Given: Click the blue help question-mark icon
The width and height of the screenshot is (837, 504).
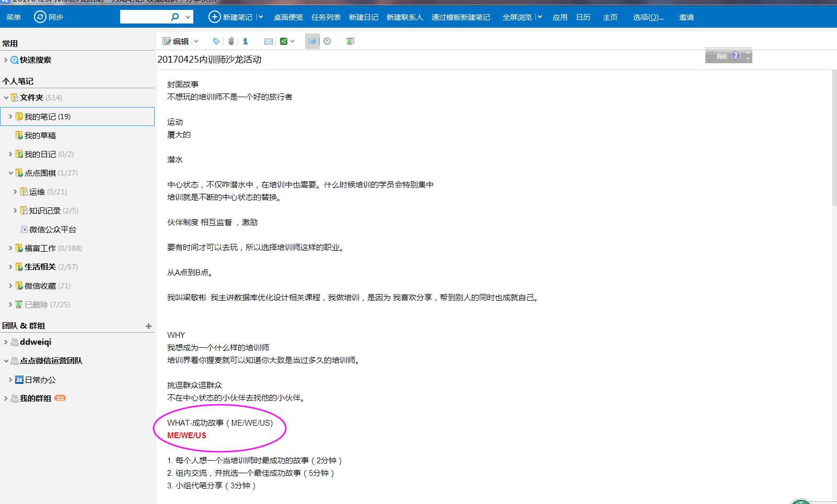Looking at the screenshot, I should coord(736,55).
